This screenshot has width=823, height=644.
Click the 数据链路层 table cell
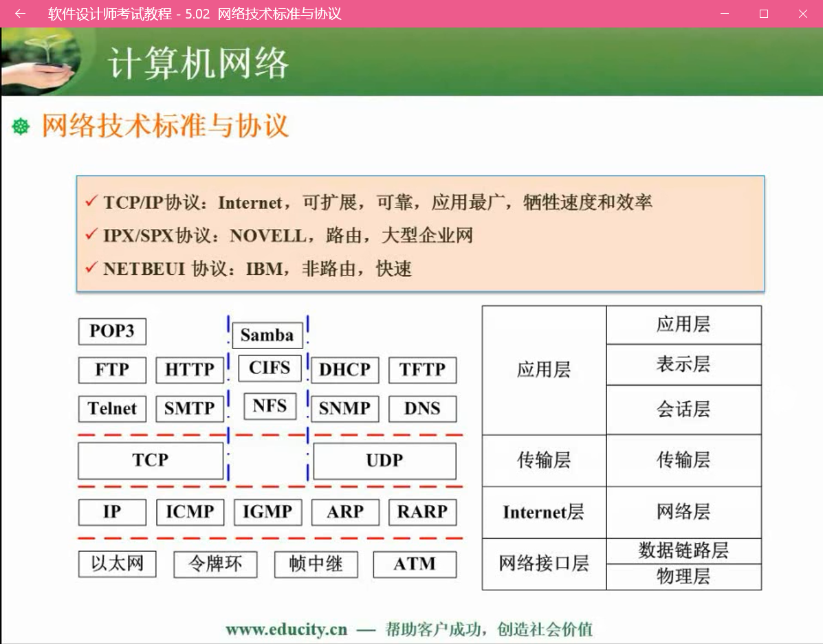pyautogui.click(x=683, y=551)
